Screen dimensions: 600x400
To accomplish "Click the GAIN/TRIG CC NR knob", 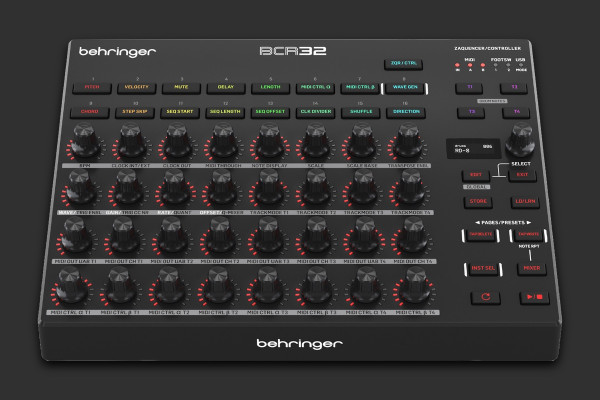I will (x=127, y=188).
